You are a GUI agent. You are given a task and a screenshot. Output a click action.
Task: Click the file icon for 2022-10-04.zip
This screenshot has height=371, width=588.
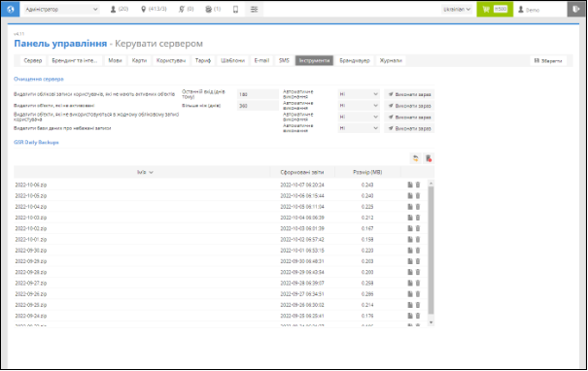410,207
